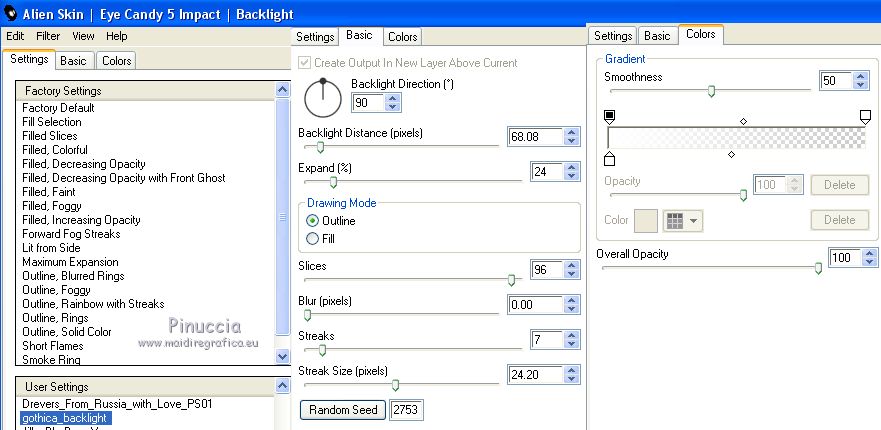Adjust Streaks spinner arrows

(571, 340)
